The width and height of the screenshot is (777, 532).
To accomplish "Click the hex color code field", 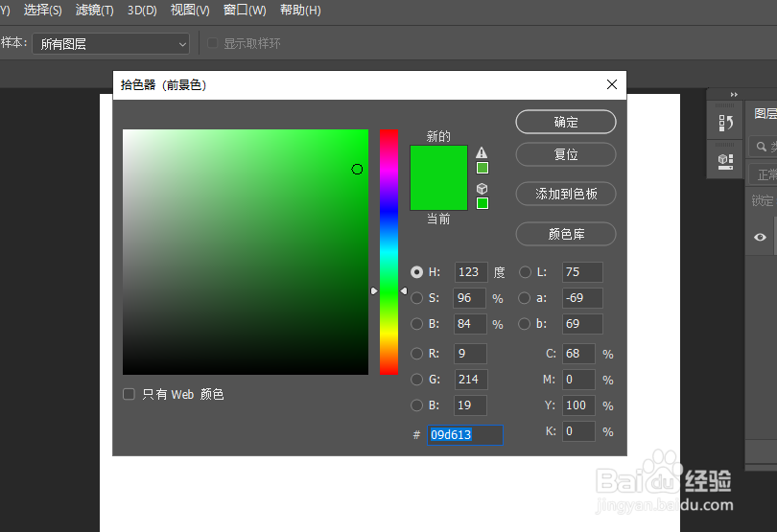I will [465, 435].
